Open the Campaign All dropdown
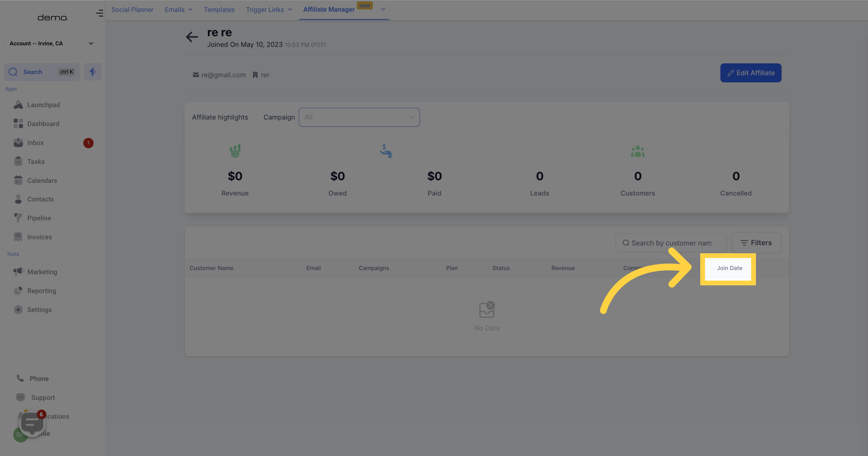Viewport: 868px width, 456px height. tap(359, 117)
